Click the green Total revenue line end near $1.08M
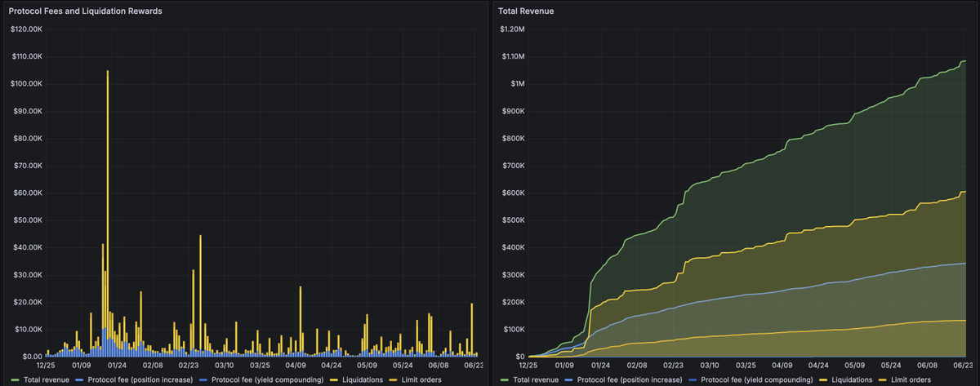980x386 pixels. pos(964,61)
